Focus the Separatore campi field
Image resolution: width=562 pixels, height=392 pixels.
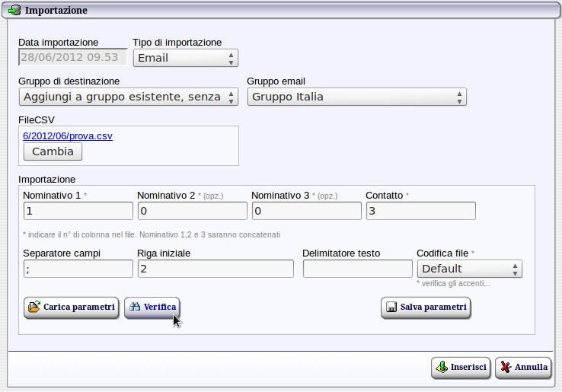pos(78,269)
